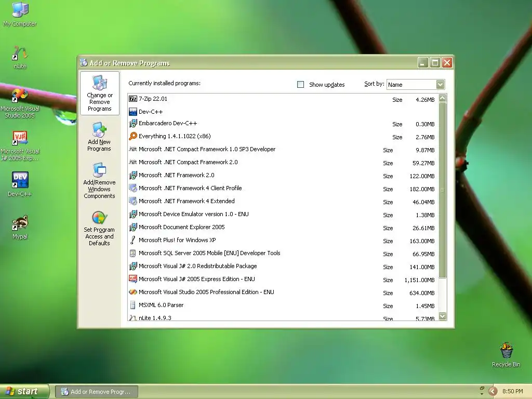Select 'MSXML 6.0 Parser' entry
532x399 pixels.
point(283,305)
